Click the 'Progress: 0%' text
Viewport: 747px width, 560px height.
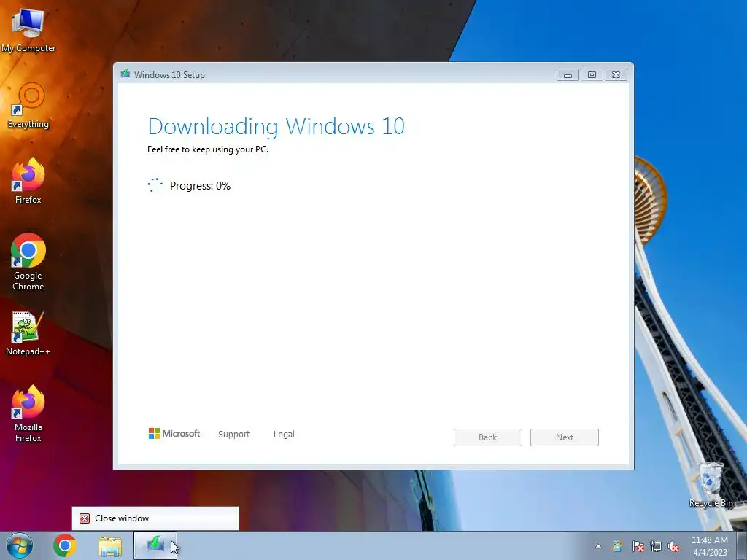200,186
